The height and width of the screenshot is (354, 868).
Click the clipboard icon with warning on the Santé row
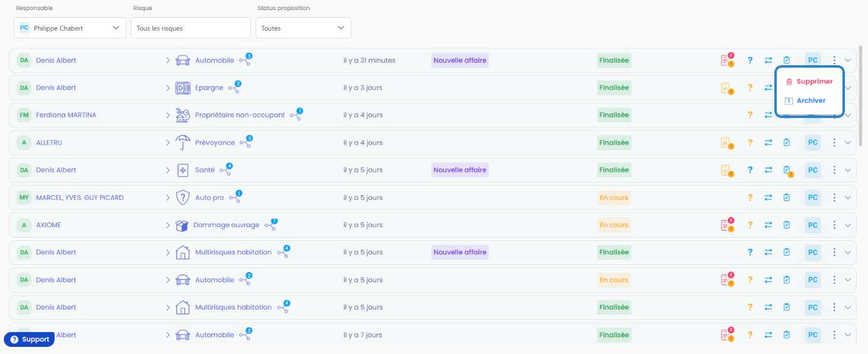pyautogui.click(x=787, y=171)
